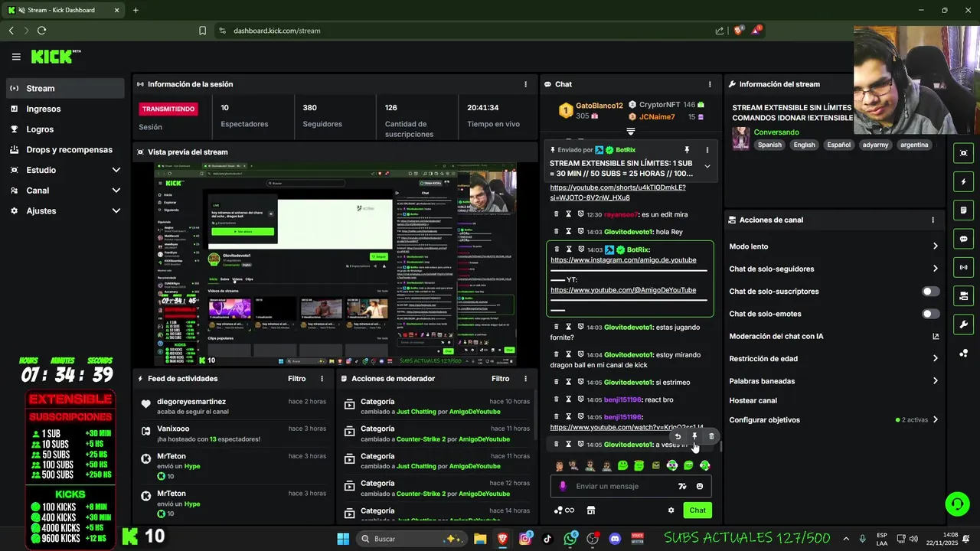Open Feed de actividades options menu
The height and width of the screenshot is (551, 980).
click(322, 379)
